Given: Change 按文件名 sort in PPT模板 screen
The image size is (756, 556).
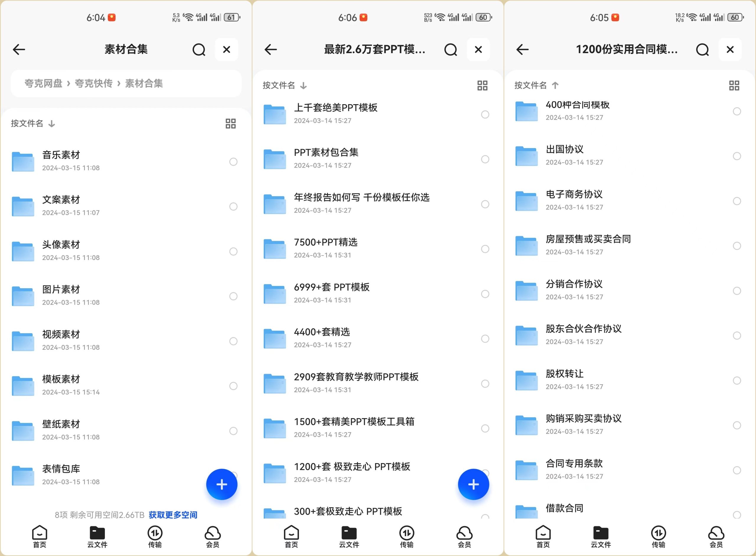Looking at the screenshot, I should pyautogui.click(x=285, y=86).
